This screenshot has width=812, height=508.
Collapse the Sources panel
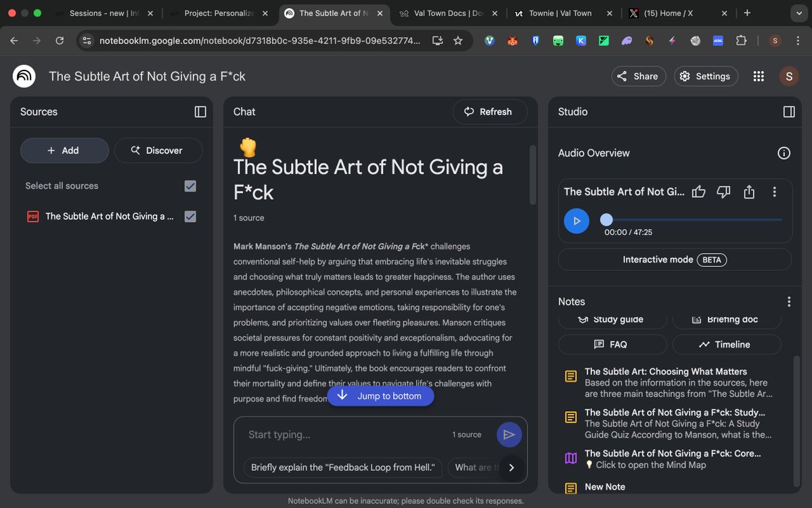(x=200, y=112)
